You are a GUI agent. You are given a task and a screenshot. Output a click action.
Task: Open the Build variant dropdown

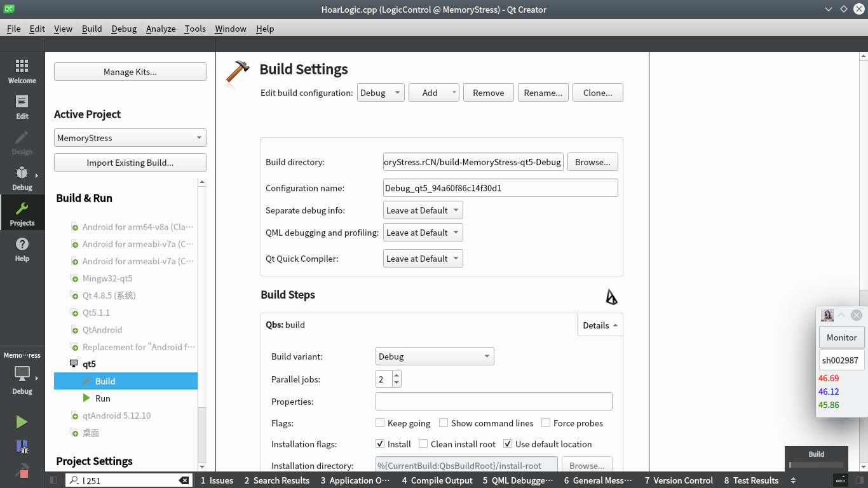435,356
